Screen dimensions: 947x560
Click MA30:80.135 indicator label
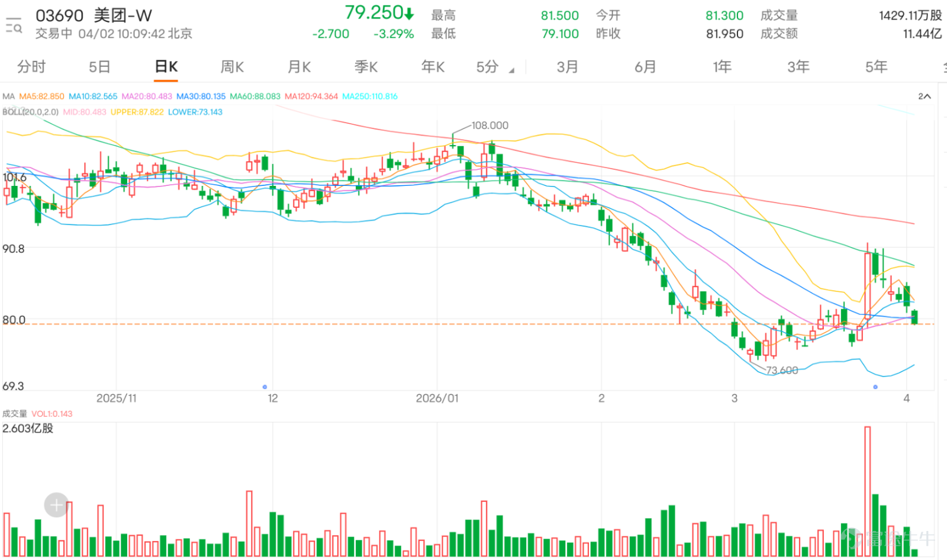201,96
